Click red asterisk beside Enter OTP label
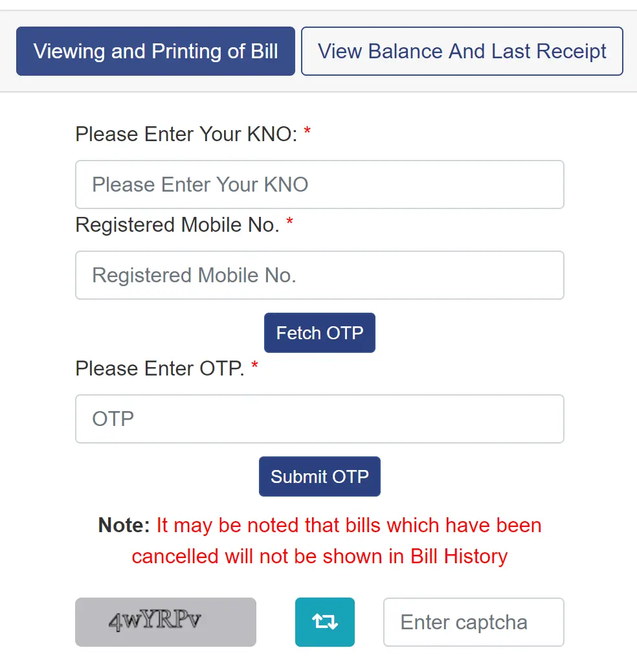The image size is (637, 672). [x=255, y=367]
